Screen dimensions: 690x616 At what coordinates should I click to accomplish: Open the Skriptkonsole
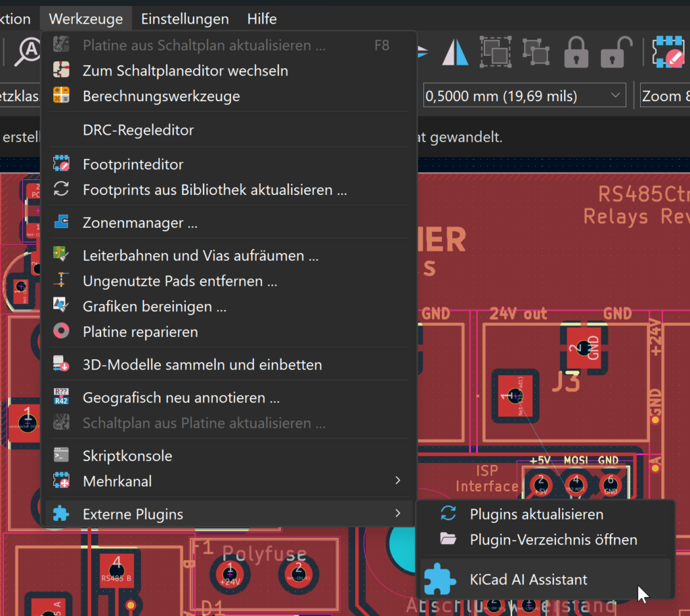point(229,456)
